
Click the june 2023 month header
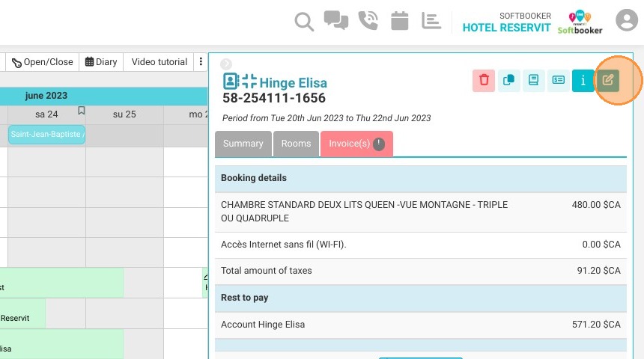click(x=46, y=96)
